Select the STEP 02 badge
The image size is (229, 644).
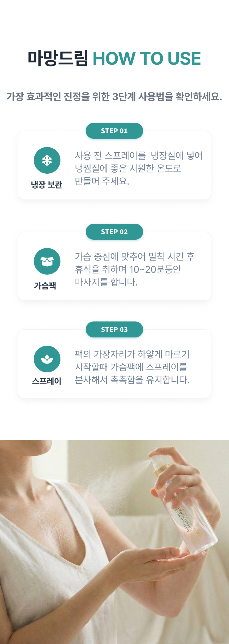coord(114,232)
